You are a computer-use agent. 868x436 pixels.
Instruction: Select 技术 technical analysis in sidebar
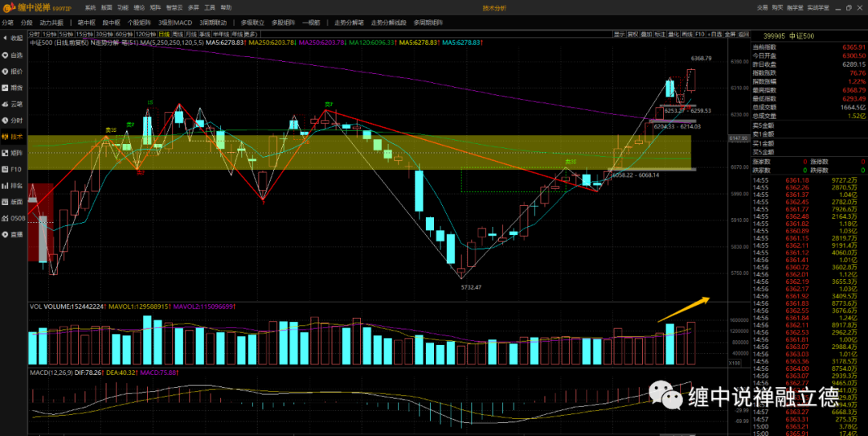pyautogui.click(x=14, y=136)
